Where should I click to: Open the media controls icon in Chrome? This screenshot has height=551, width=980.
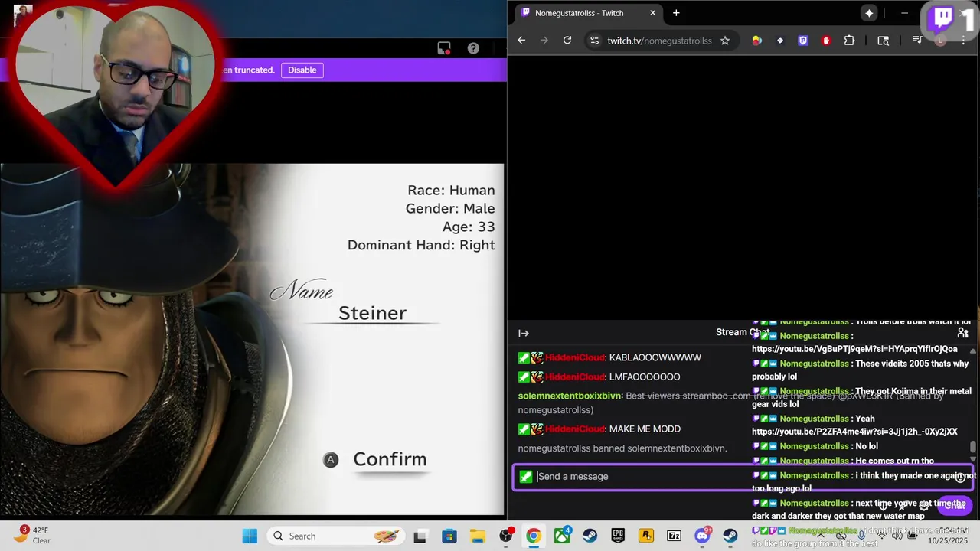tap(917, 41)
